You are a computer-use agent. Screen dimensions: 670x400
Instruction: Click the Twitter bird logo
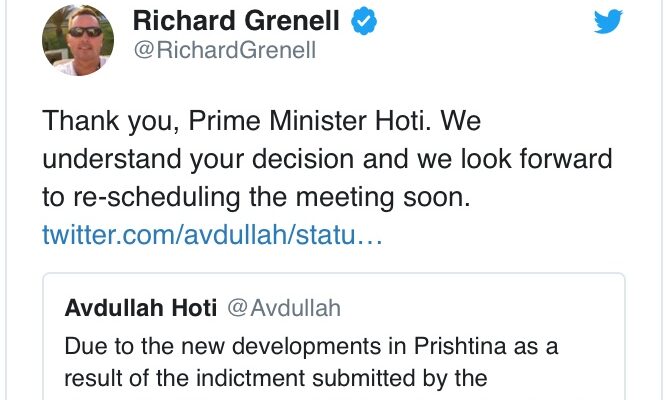[x=608, y=22]
